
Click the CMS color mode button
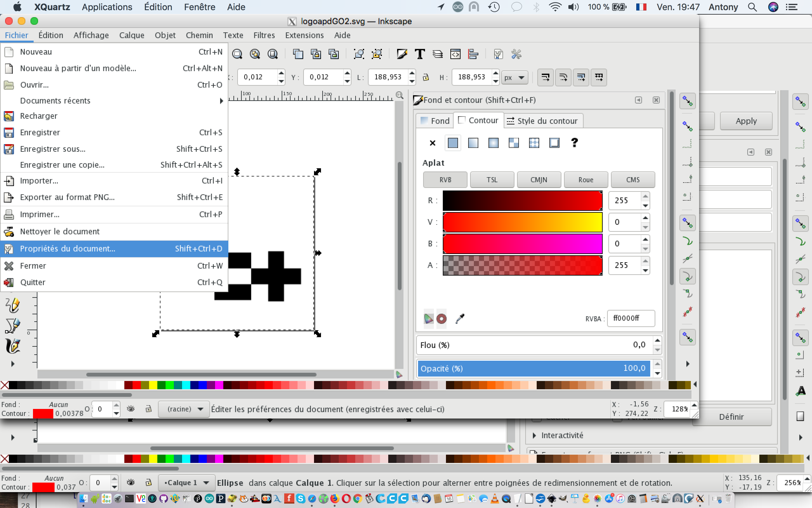point(633,180)
